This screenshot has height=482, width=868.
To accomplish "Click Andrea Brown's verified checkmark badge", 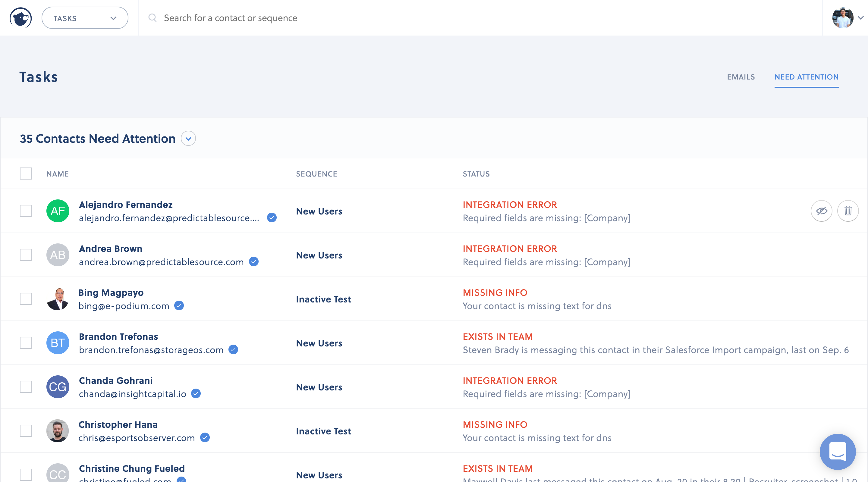I will [x=254, y=262].
